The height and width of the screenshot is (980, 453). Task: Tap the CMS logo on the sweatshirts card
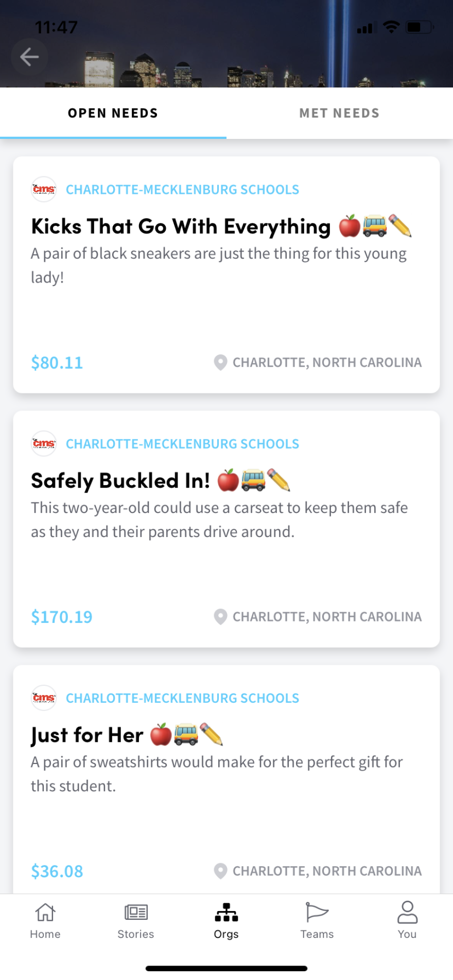pos(44,698)
